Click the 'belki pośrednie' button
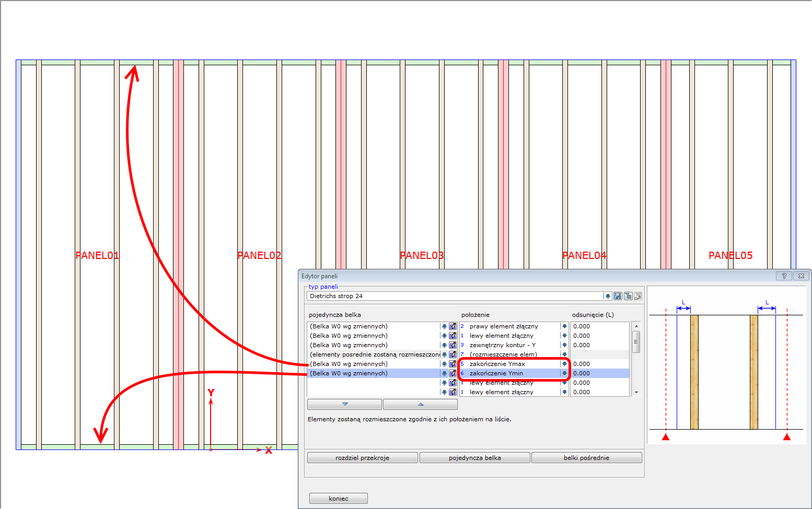 (x=586, y=458)
